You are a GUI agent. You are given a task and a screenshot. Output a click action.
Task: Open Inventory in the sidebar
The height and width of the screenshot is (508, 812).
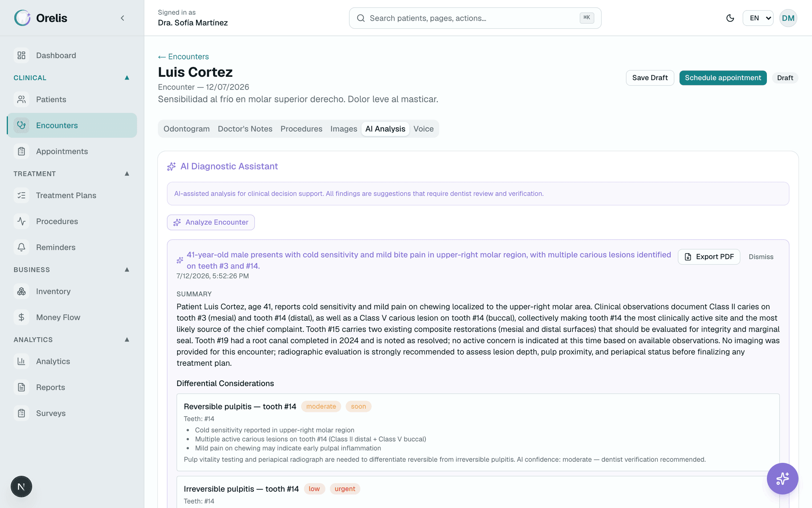click(72, 291)
